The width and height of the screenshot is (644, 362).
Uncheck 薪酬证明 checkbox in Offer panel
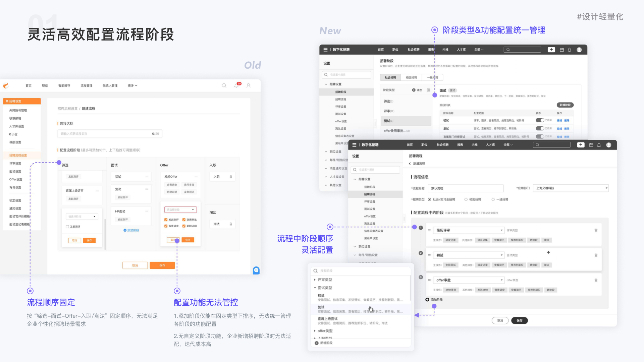(184, 226)
